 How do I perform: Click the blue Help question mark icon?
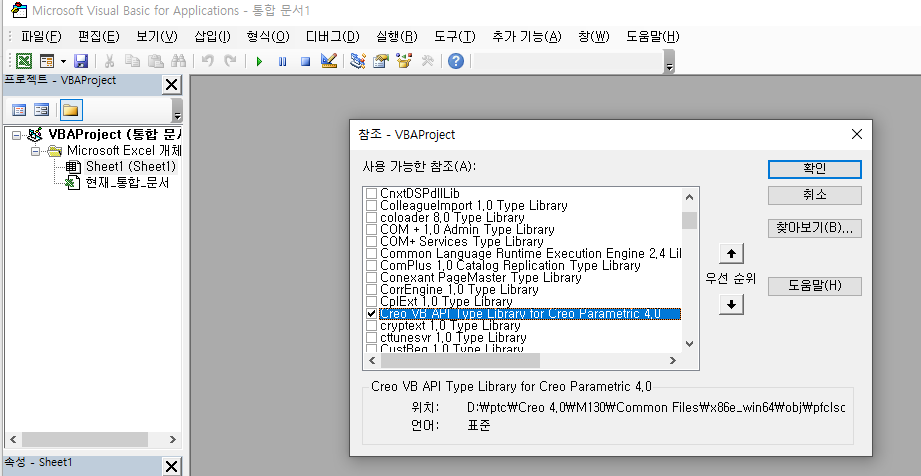point(456,61)
